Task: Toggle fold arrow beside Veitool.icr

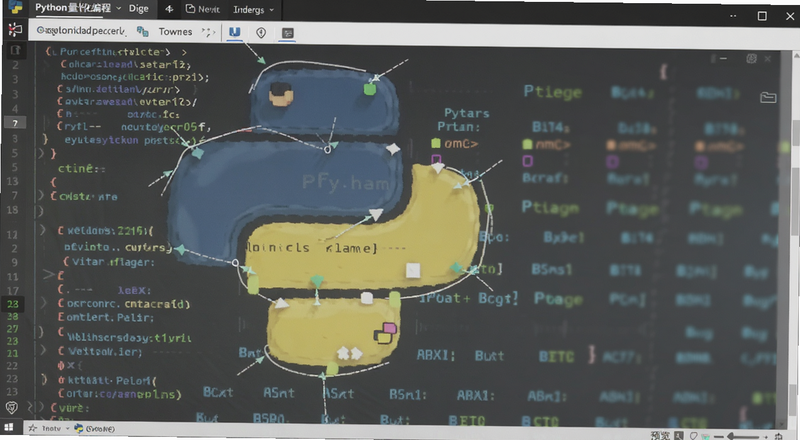Action: click(x=43, y=351)
